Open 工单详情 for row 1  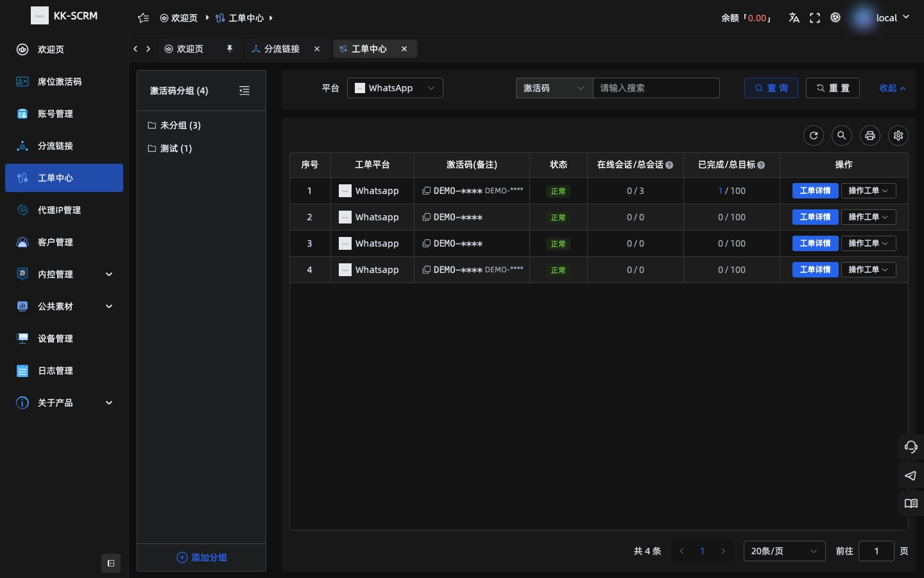815,191
